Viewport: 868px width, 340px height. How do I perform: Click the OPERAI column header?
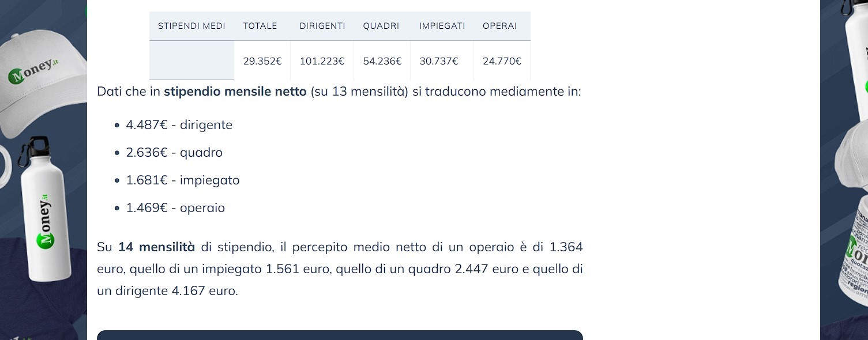(500, 26)
